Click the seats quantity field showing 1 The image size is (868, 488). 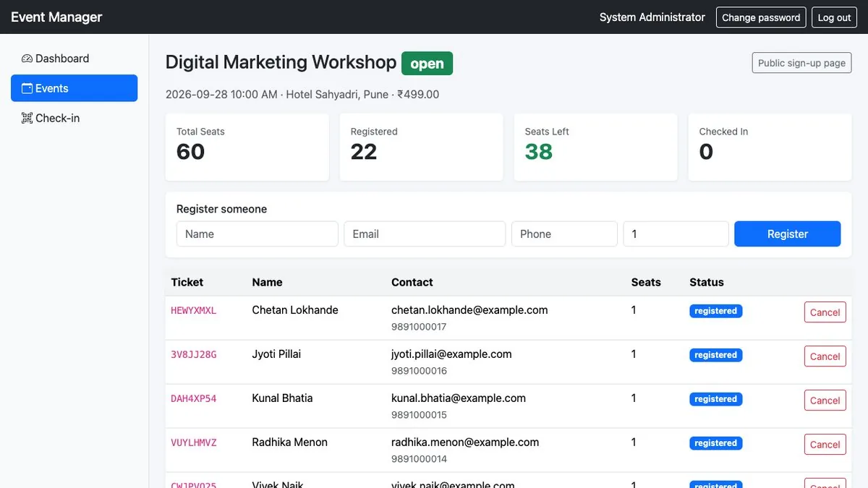coord(676,234)
